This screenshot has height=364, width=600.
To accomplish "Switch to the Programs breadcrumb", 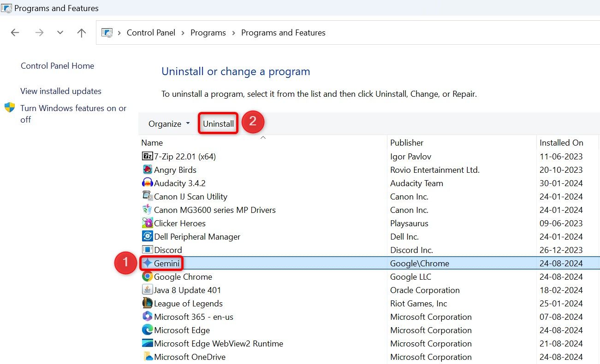I will [208, 32].
